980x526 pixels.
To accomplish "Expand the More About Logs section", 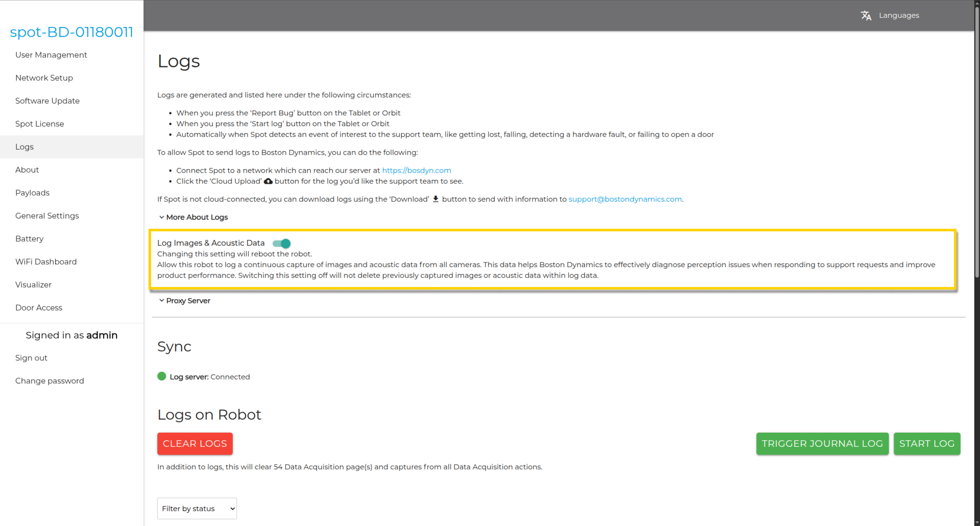I will [x=193, y=217].
